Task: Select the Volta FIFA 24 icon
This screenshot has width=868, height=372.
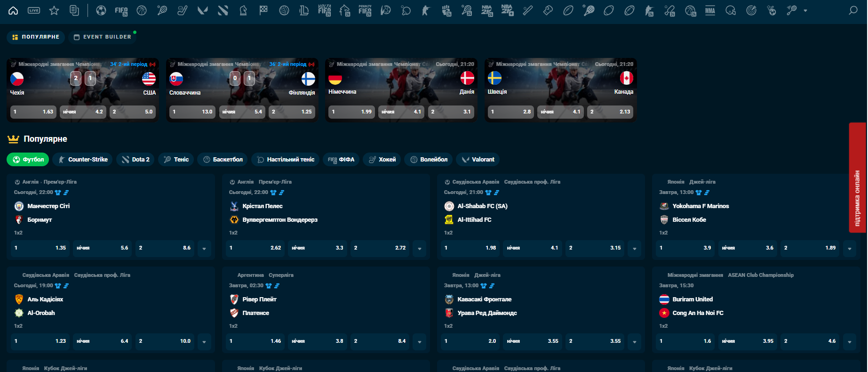Action: pos(325,10)
